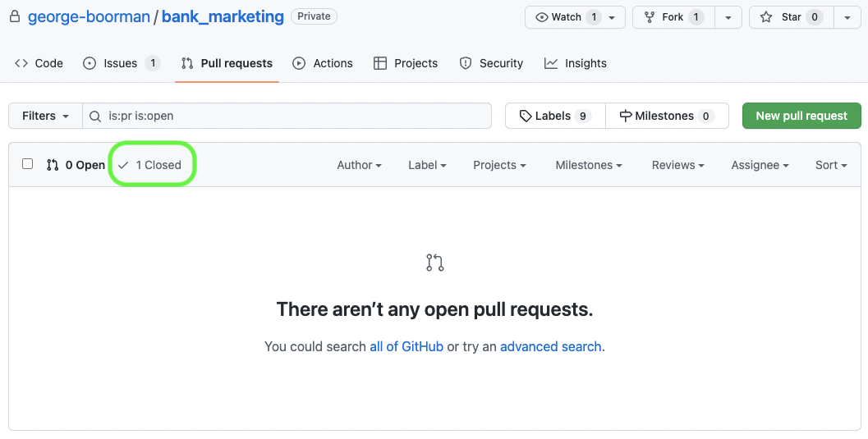Click the tag icon on Labels
Screen dimensions: 868x439
526,116
